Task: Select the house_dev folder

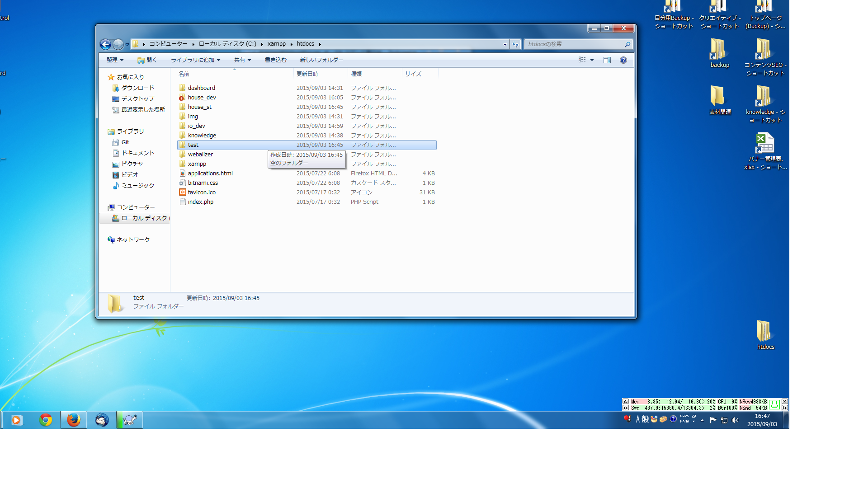Action: (x=202, y=98)
